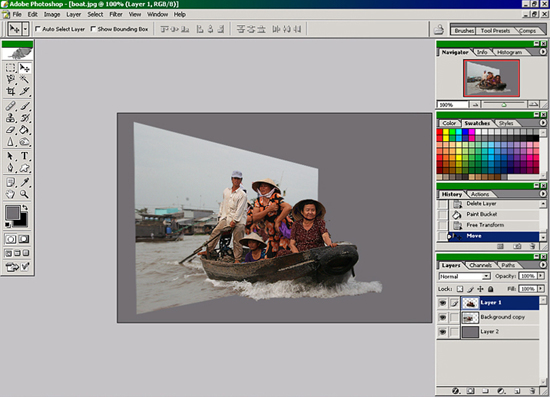Select the Paint Bucket tool

tap(24, 130)
